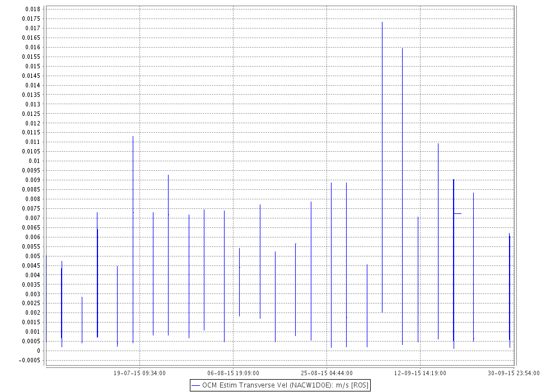Click the blue line sample in the legend
560x392 pixels.
[x=195, y=386]
